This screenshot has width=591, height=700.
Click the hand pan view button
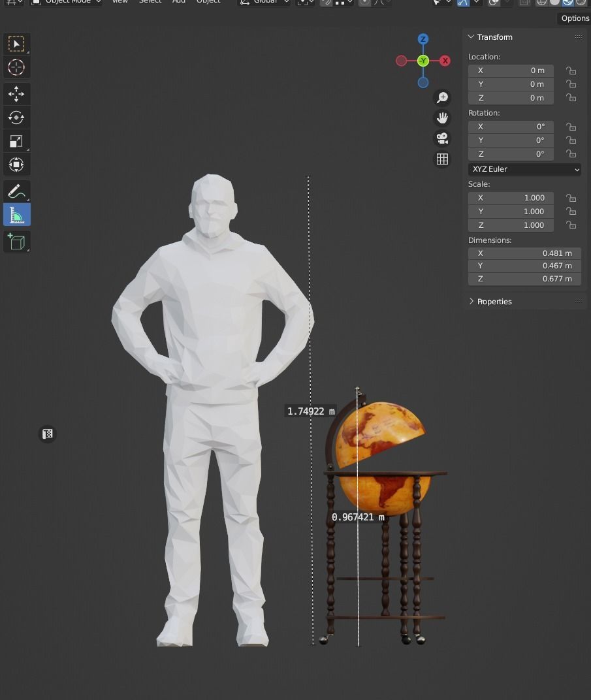click(x=442, y=118)
